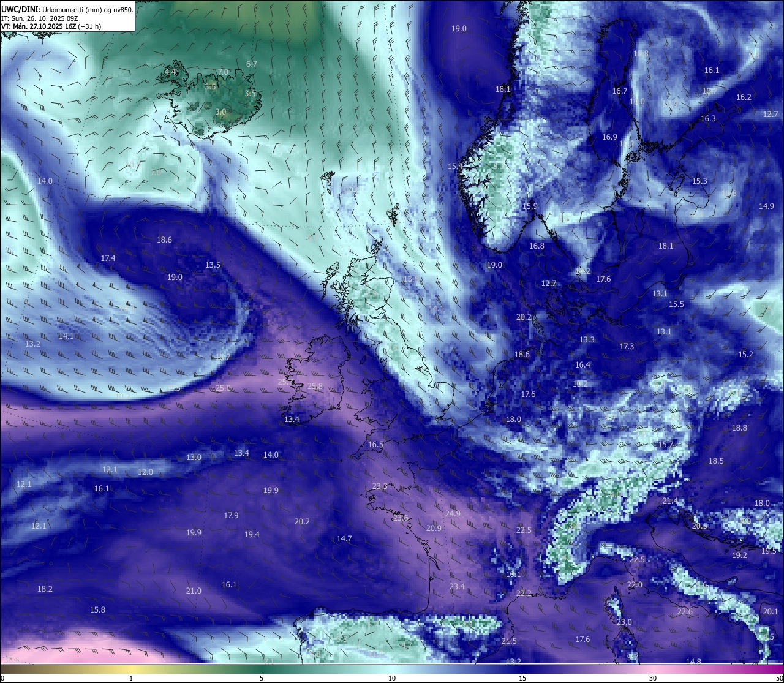The width and height of the screenshot is (784, 683).
Task: Click the 20.1 map value
Action: pyautogui.click(x=771, y=611)
